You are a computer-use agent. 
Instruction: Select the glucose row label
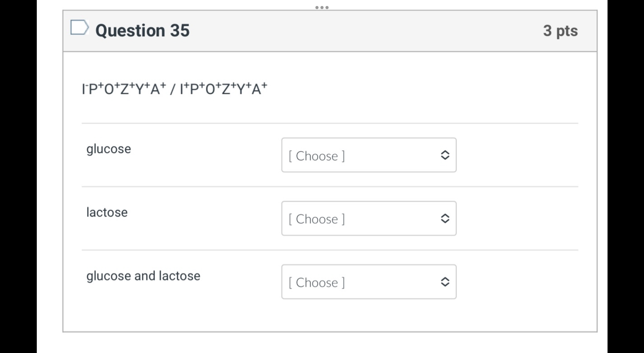click(x=108, y=149)
